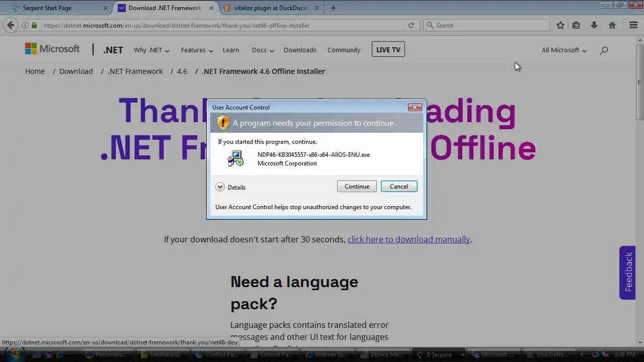Viewport: 644px width, 362px height.
Task: Open the site search magnifier
Action: [604, 50]
